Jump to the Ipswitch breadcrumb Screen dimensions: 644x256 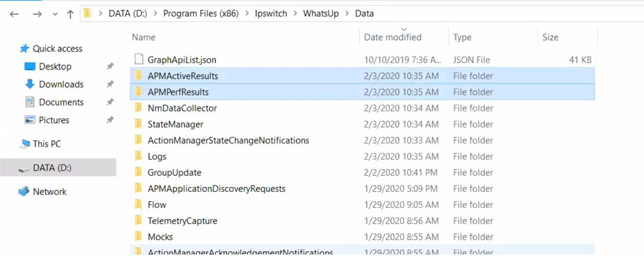[271, 13]
